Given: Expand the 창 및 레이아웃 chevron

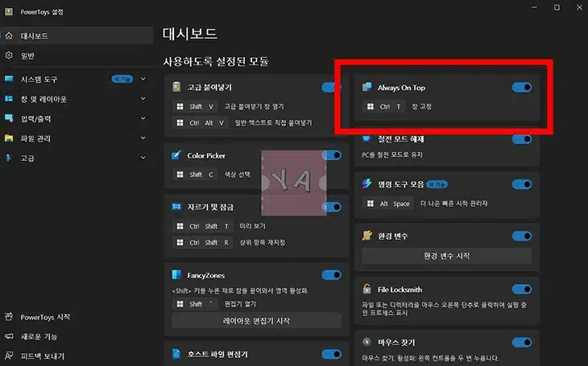Looking at the screenshot, I should pyautogui.click(x=143, y=98).
